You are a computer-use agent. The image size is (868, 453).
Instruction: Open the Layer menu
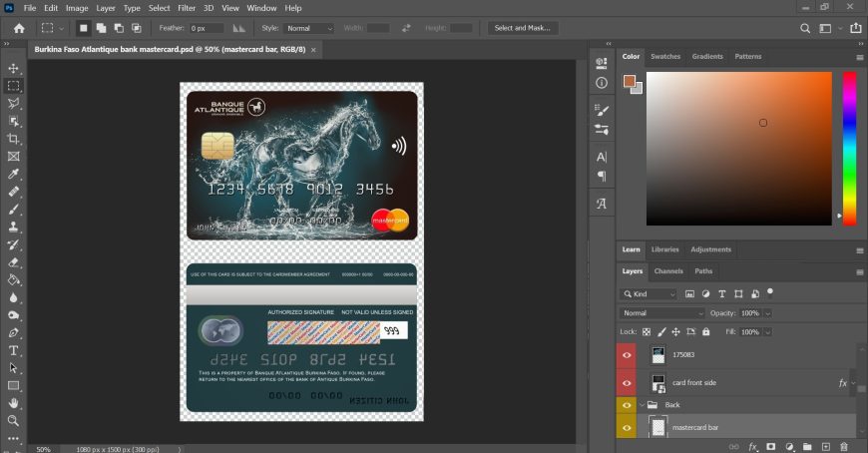105,8
